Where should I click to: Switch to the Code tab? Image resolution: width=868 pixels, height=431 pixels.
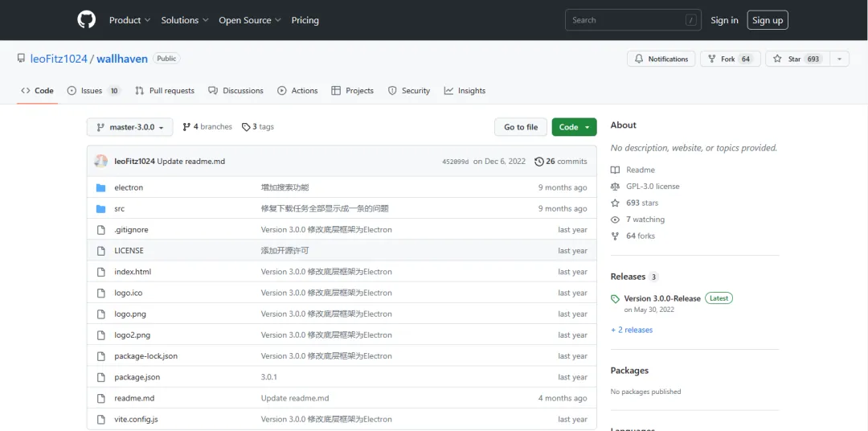click(x=38, y=91)
